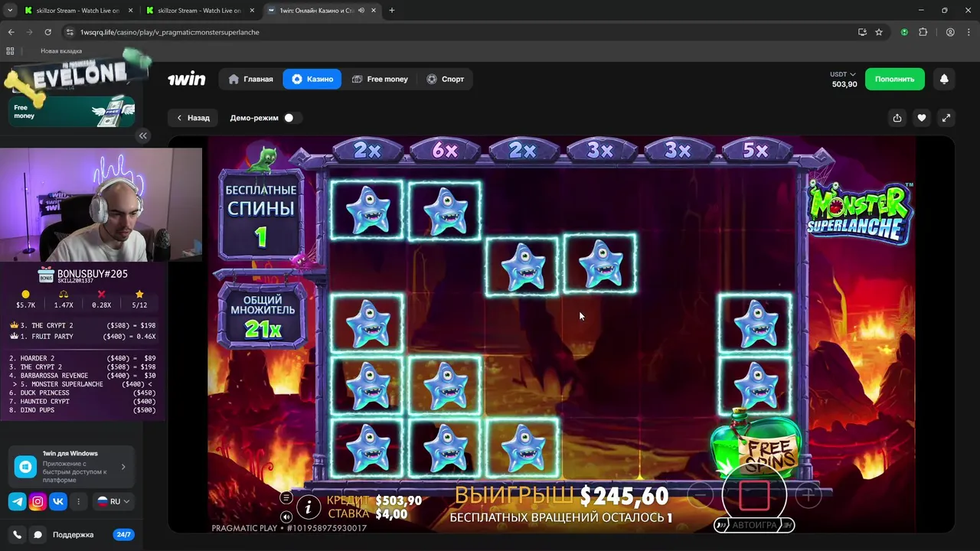Image resolution: width=980 pixels, height=551 pixels.
Task: Open the game info button
Action: coord(309,506)
